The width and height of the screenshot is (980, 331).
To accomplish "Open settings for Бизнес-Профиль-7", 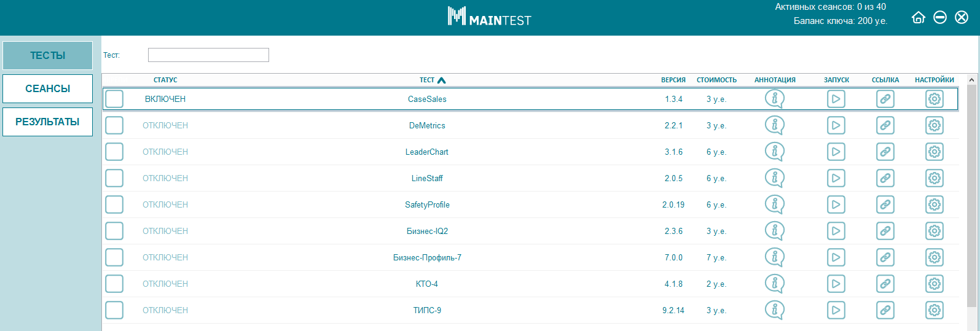I will [934, 257].
